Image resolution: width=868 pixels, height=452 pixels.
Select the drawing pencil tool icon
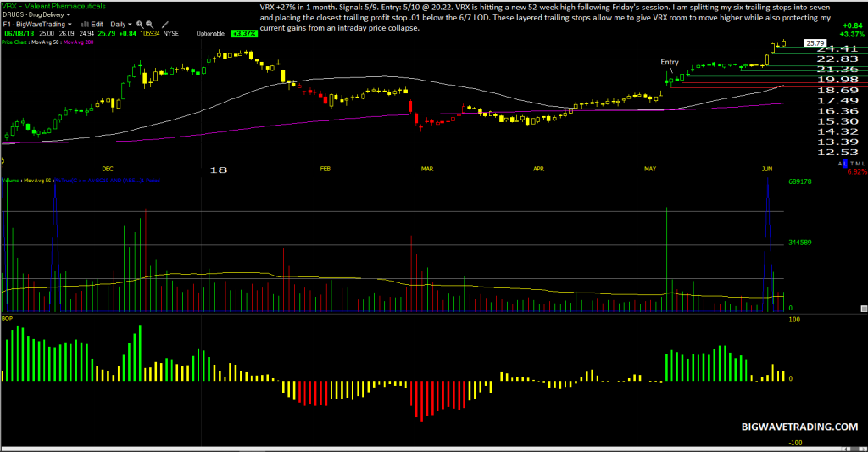165,25
